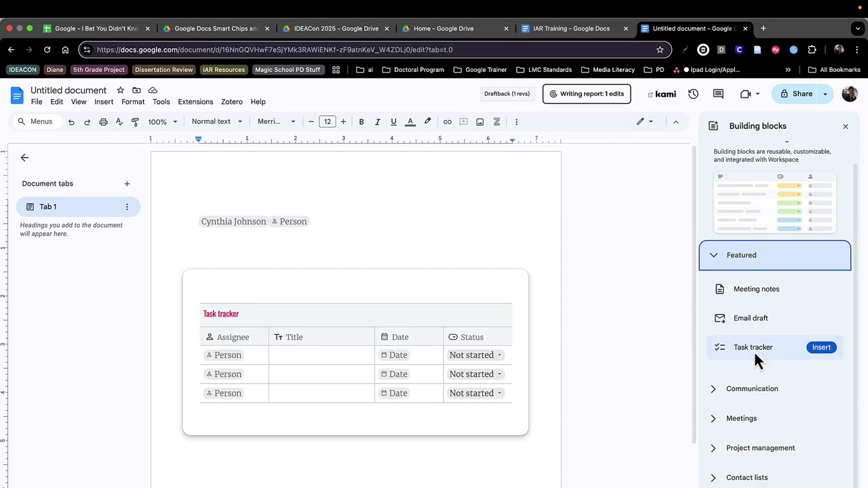The image size is (868, 488).
Task: Click the Building blocks preview thumbnail
Action: [x=775, y=203]
